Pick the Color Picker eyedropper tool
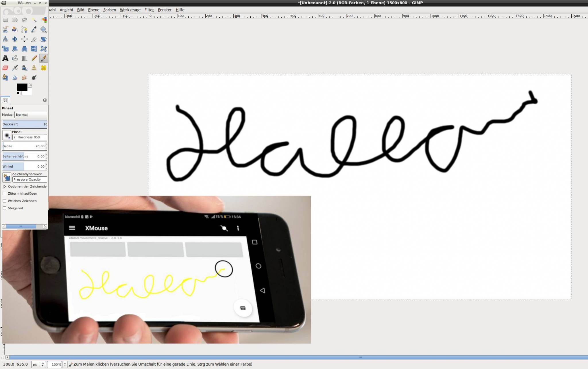The width and height of the screenshot is (588, 369). [34, 30]
